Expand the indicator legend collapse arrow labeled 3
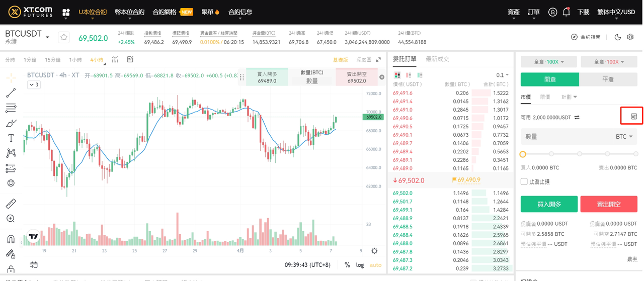Image resolution: width=644 pixels, height=281 pixels. pos(34,85)
